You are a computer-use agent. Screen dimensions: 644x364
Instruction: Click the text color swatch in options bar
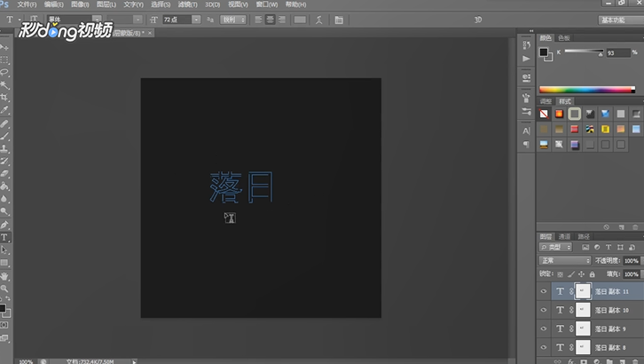[300, 20]
